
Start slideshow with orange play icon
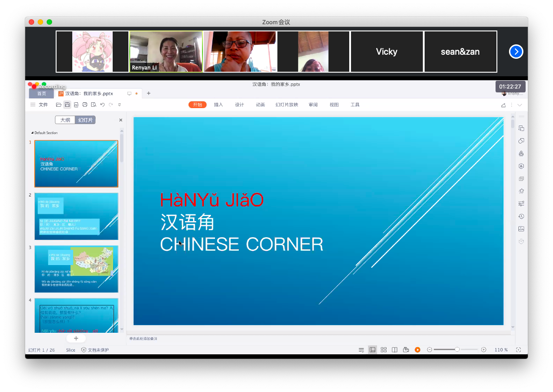(417, 350)
